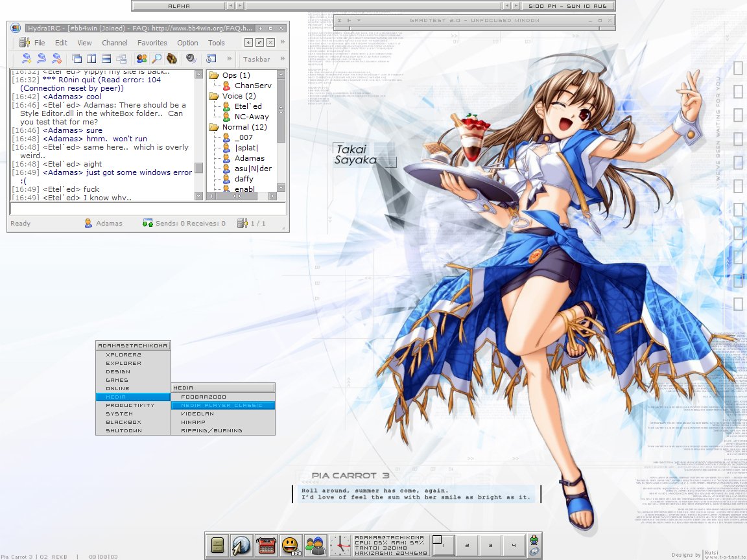The width and height of the screenshot is (747, 560).
Task: Open the Tools menu
Action: (x=217, y=43)
